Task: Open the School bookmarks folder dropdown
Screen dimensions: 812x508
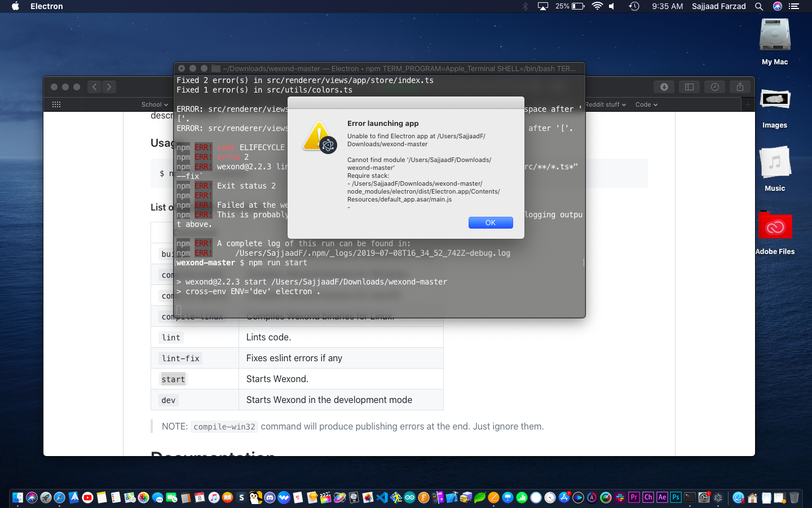Action: [x=153, y=104]
